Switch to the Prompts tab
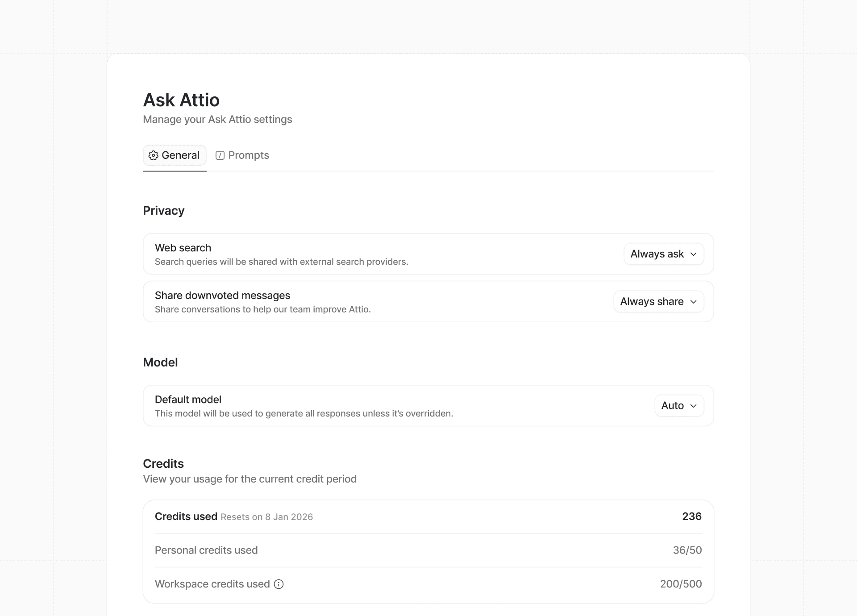 (x=249, y=155)
